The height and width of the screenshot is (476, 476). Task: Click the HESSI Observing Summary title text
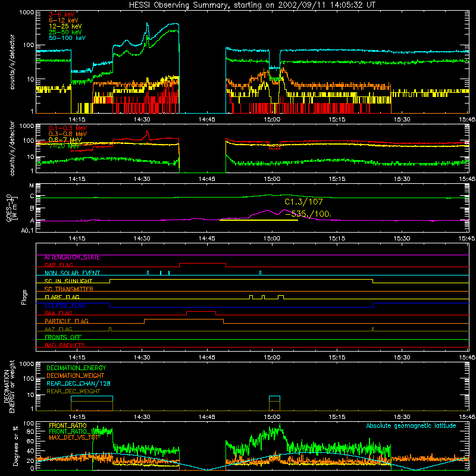click(252, 5)
